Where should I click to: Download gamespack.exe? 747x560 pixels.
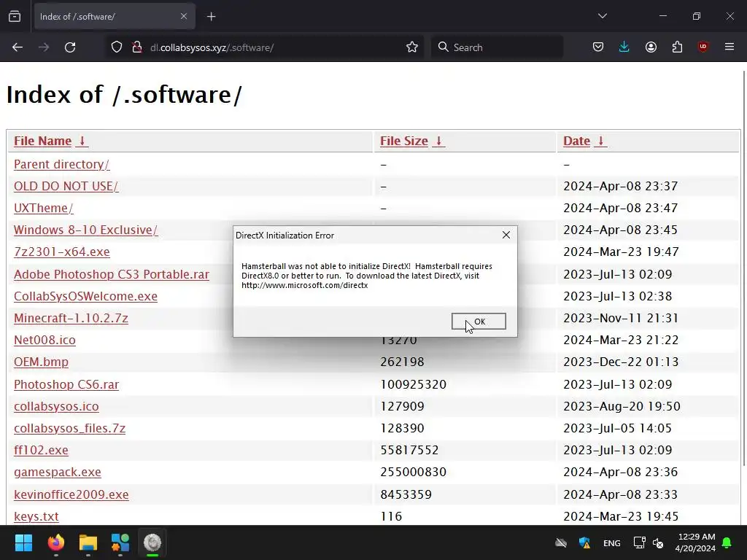[x=58, y=472]
